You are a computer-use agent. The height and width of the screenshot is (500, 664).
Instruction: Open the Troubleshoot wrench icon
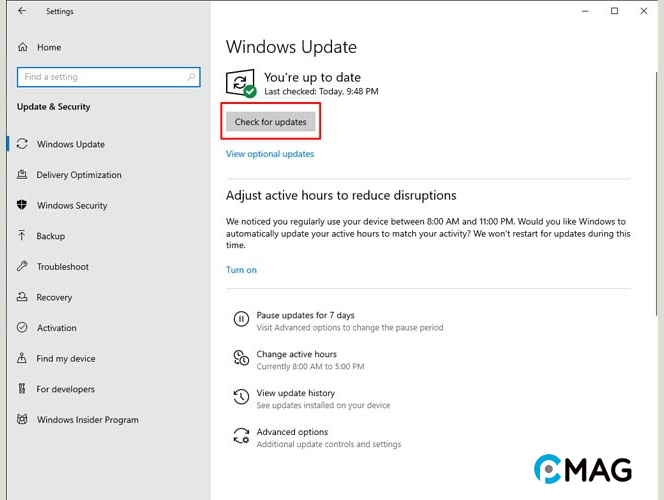coord(22,267)
